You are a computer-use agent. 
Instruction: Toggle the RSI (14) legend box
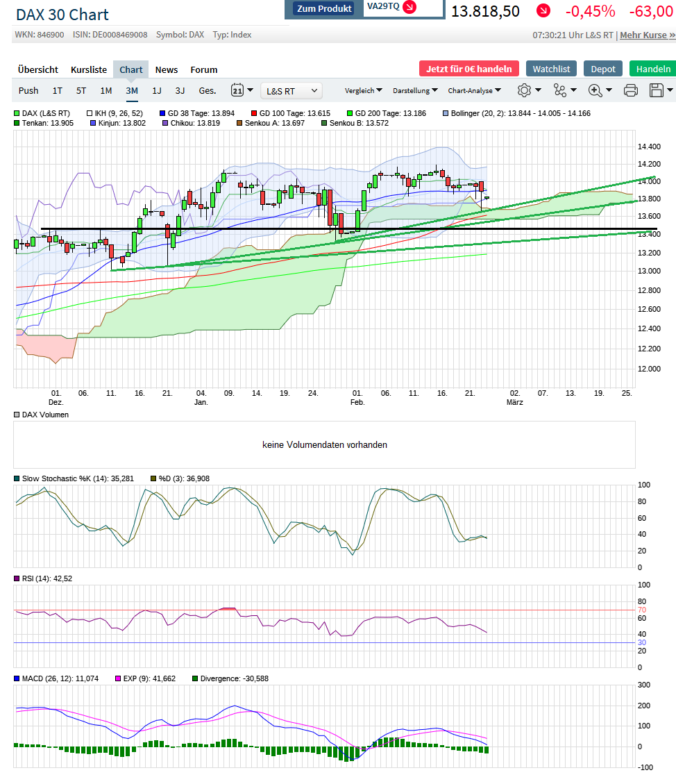pos(17,578)
